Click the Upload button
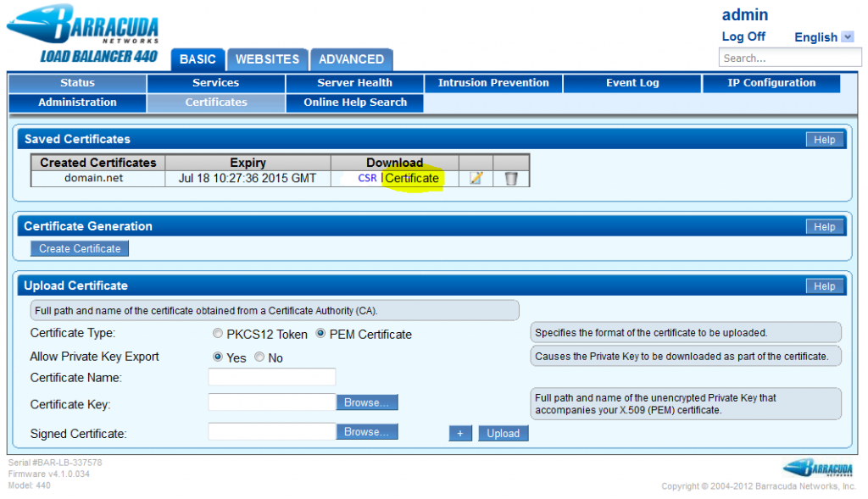This screenshot has height=499, width=868. click(x=504, y=434)
